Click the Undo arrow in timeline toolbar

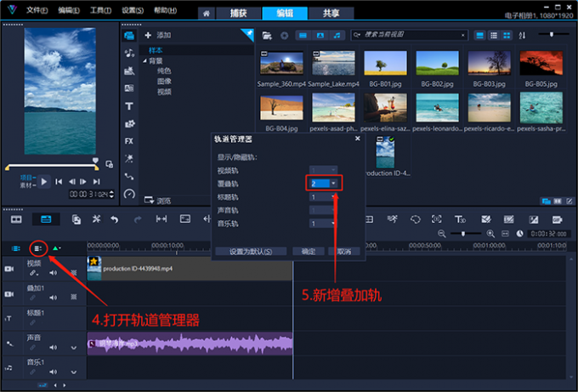coord(115,219)
